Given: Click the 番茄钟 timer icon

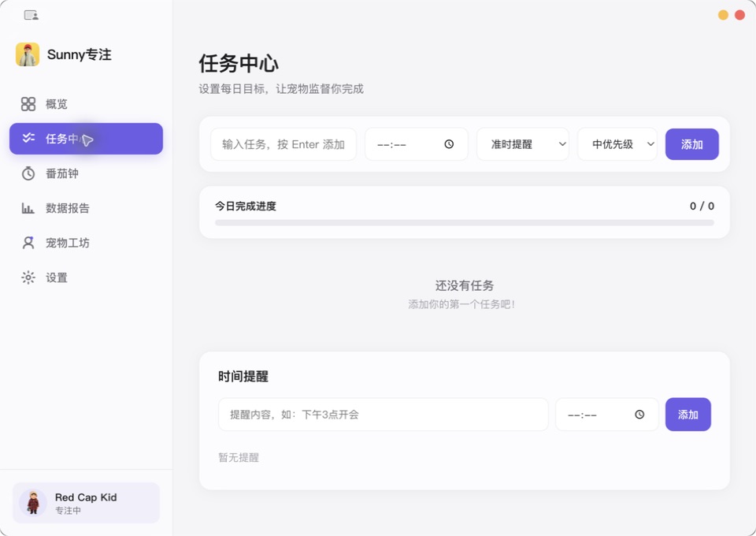Looking at the screenshot, I should (28, 173).
